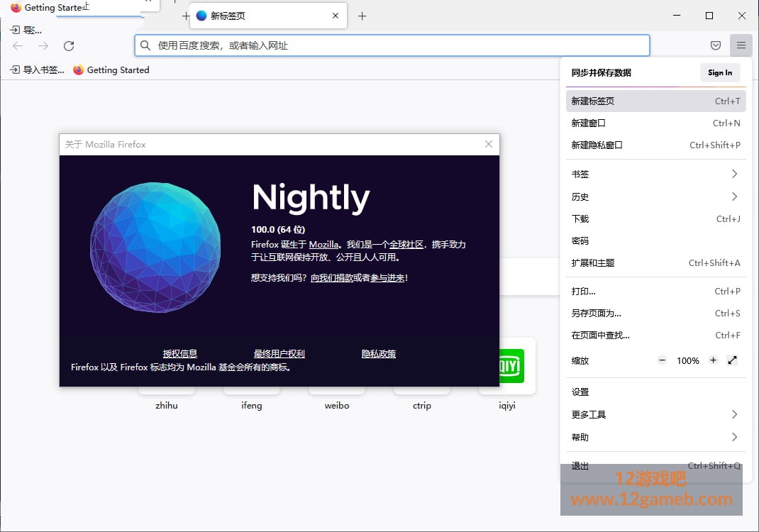The image size is (759, 532).
Task: Open 新建隐私窗口 from the menu
Action: [x=655, y=145]
